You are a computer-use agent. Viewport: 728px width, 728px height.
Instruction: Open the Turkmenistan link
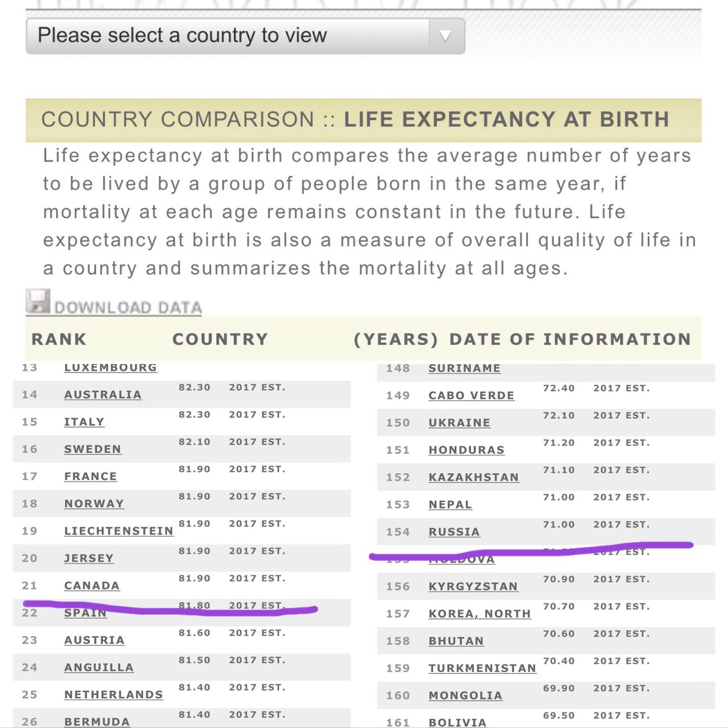482,669
